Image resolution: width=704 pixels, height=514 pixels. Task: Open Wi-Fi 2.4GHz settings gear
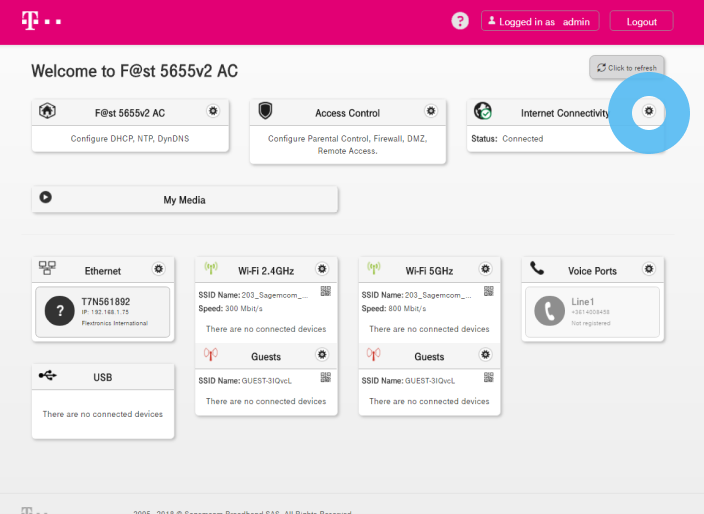click(x=322, y=269)
